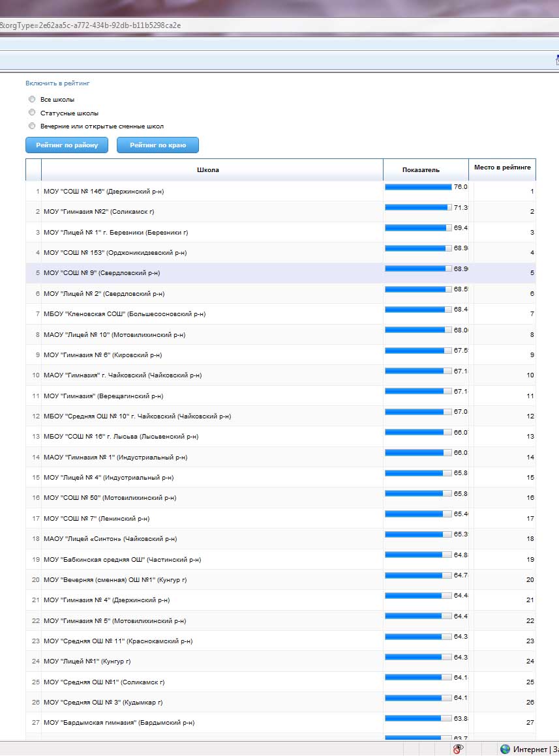
Task: Select the "Все школы" radio button
Action: click(x=32, y=99)
